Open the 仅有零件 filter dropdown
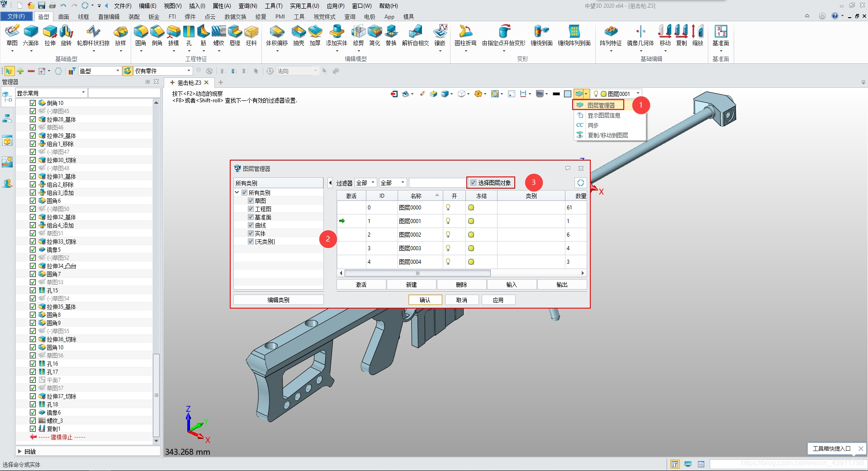The image size is (868, 471). (x=163, y=71)
